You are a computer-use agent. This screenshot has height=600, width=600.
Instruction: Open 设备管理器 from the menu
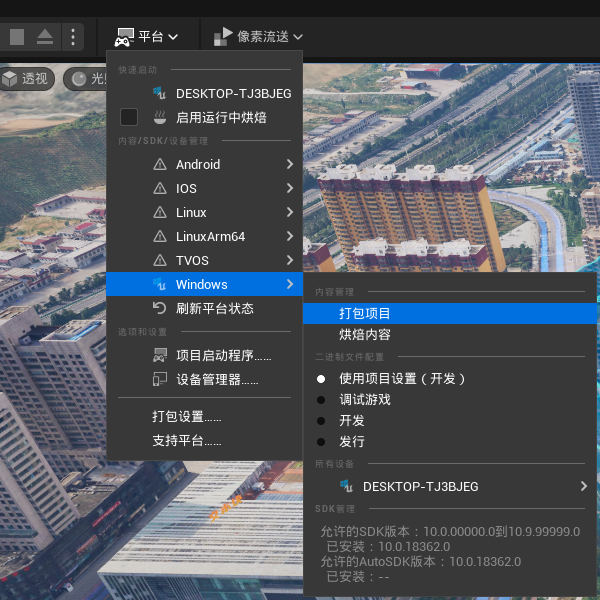(x=204, y=379)
